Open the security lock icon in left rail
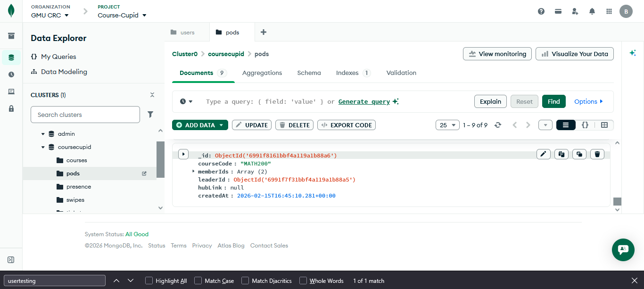The image size is (644, 289). pyautogui.click(x=11, y=108)
